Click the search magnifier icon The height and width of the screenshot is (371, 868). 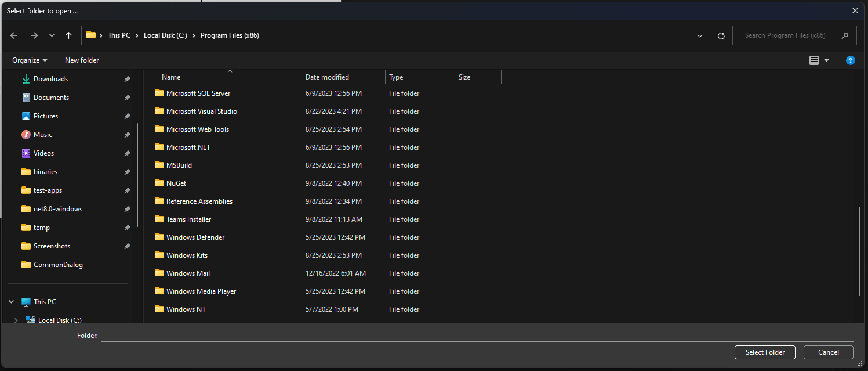[846, 35]
